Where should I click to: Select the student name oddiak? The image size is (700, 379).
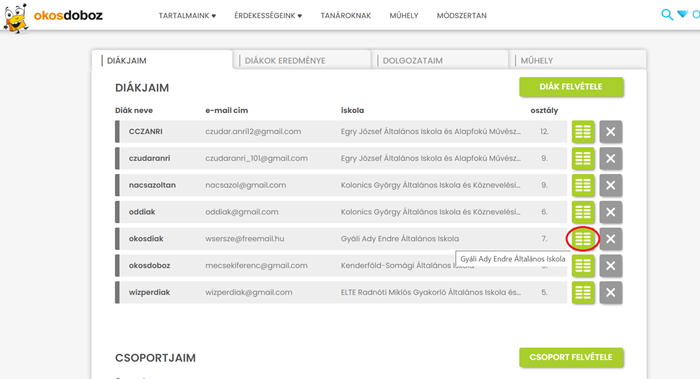(x=142, y=212)
